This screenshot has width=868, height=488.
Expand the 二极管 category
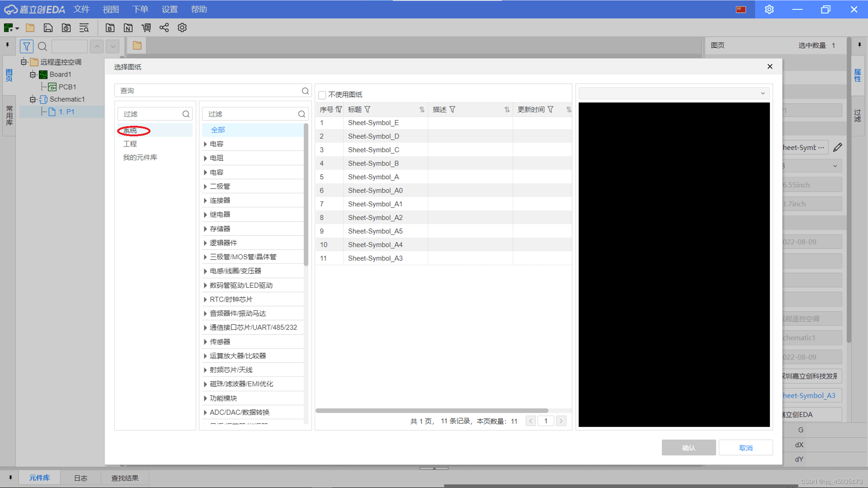(205, 187)
